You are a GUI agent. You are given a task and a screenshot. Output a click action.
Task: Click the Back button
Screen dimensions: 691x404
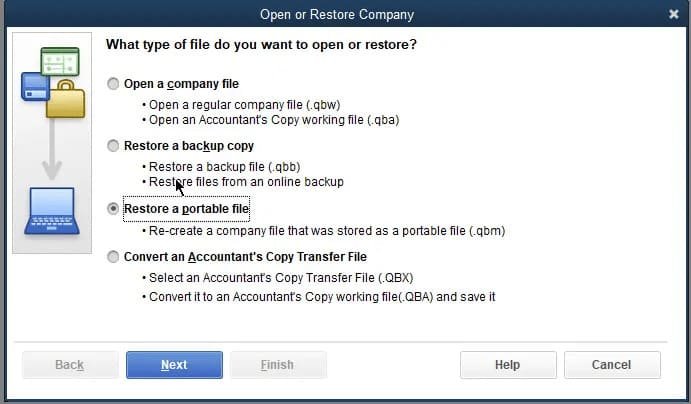pos(70,365)
